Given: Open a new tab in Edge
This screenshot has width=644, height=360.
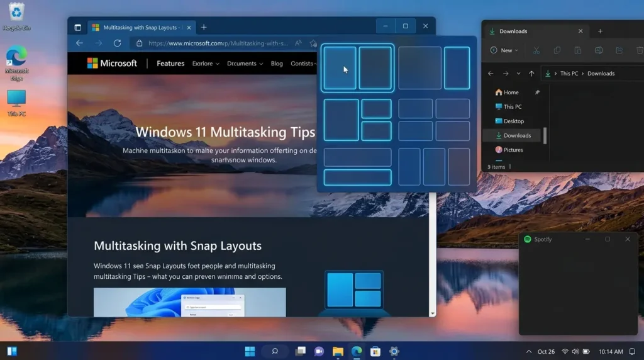Looking at the screenshot, I should tap(204, 28).
